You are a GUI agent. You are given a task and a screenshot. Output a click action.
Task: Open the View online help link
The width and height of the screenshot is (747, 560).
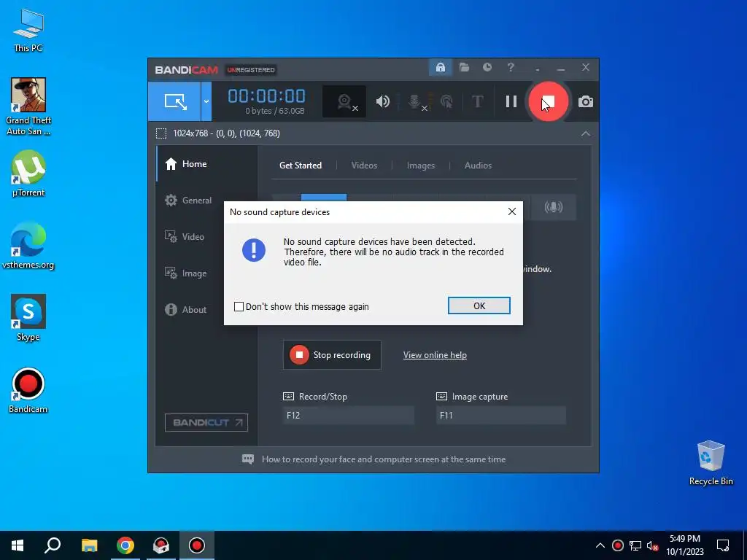point(435,355)
